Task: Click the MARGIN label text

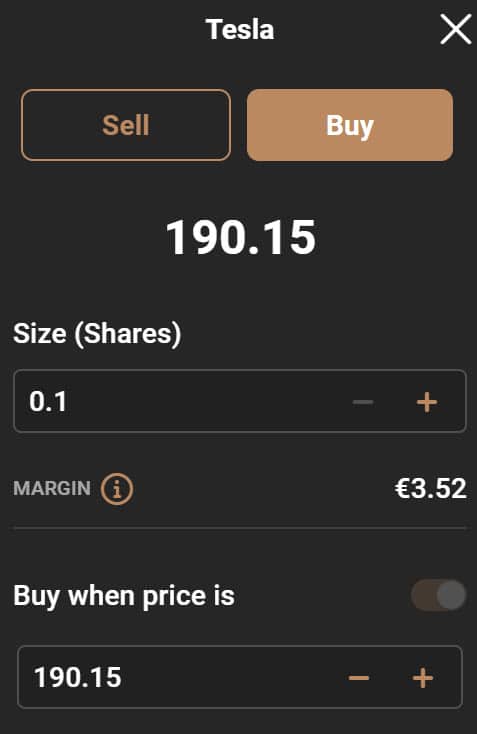Action: coord(52,489)
